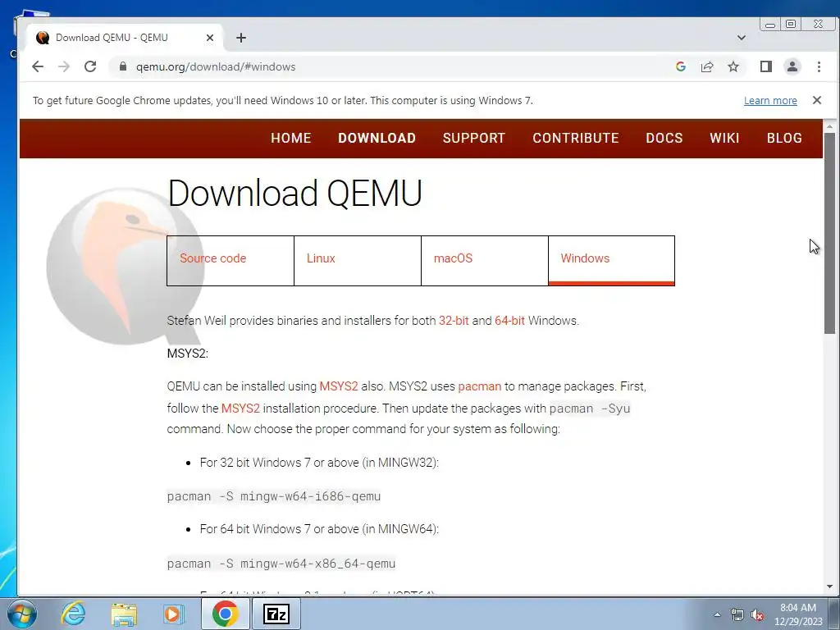This screenshot has width=840, height=630.
Task: Open Windows Media Player from the taskbar
Action: tap(173, 614)
